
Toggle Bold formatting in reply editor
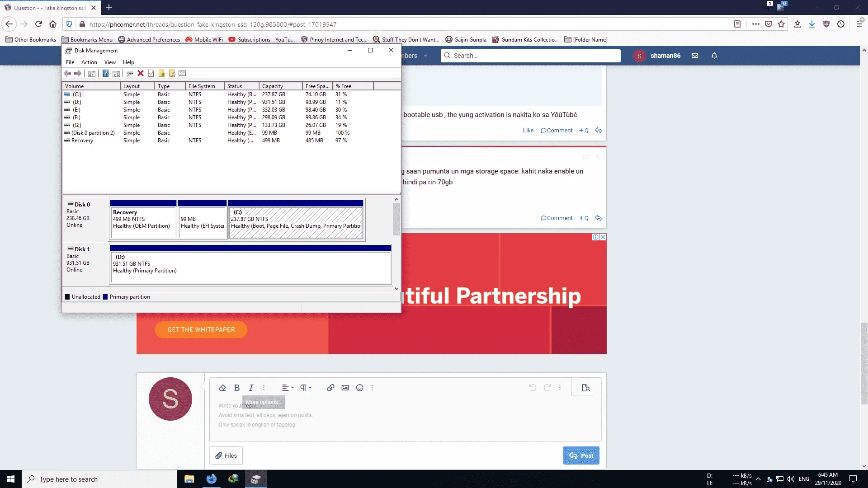[x=237, y=388]
